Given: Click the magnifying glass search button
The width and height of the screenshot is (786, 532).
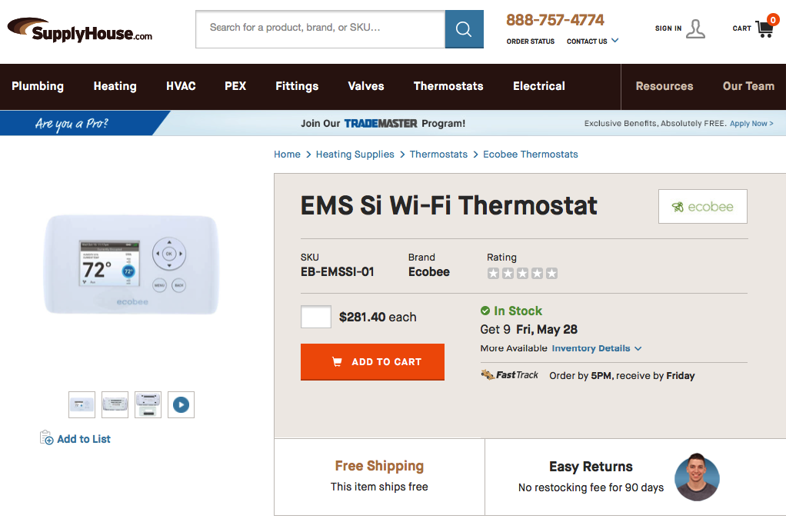Looking at the screenshot, I should pos(464,29).
